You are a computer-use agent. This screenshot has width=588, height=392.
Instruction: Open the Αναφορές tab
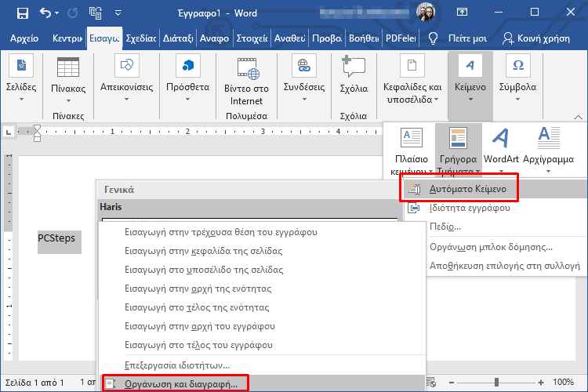(x=214, y=38)
